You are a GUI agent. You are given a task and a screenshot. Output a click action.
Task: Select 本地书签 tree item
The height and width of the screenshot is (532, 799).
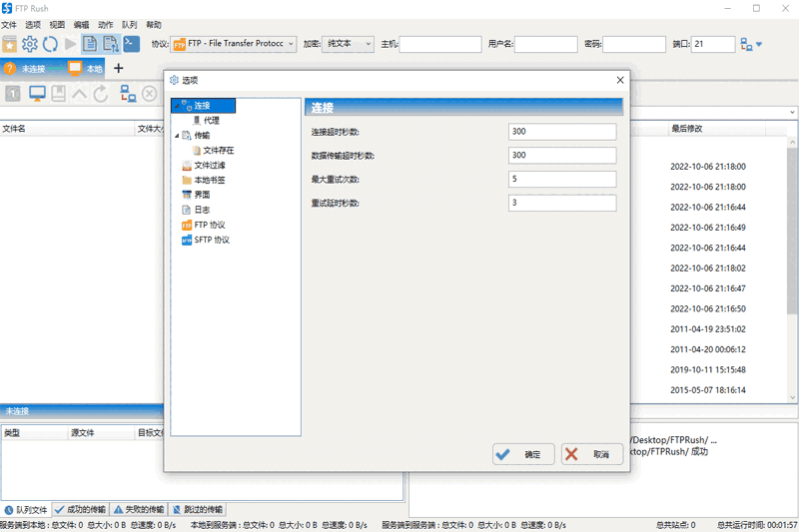point(210,181)
